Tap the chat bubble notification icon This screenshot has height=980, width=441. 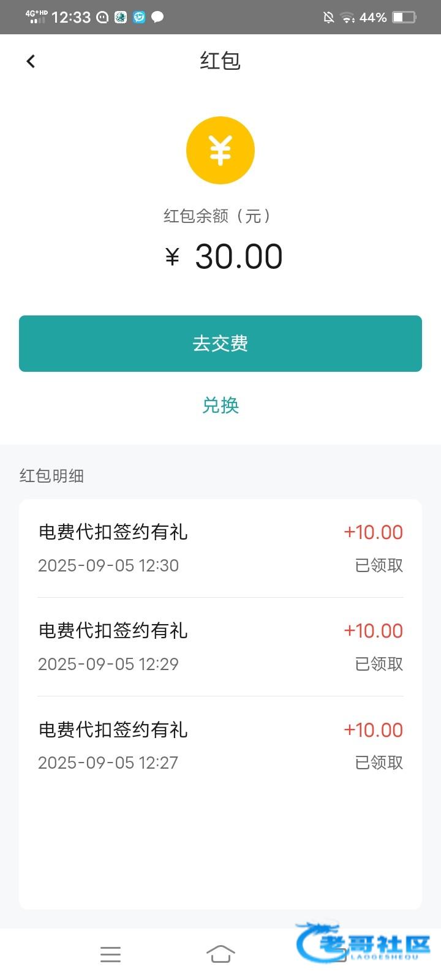click(x=157, y=17)
